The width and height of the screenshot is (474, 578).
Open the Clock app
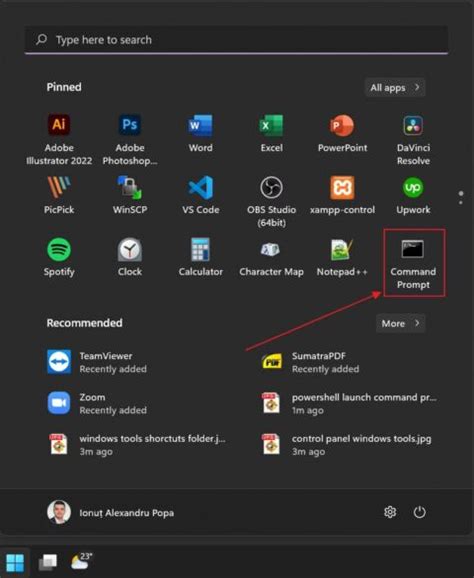pyautogui.click(x=130, y=257)
